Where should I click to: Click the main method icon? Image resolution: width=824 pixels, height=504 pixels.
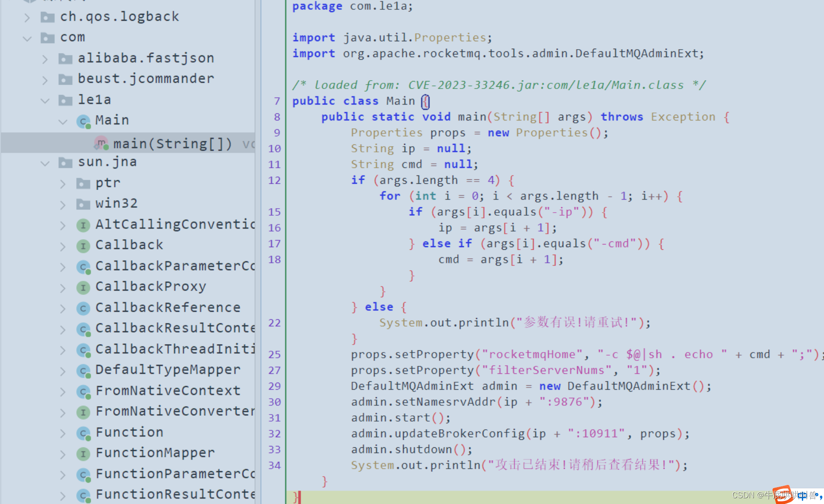point(101,143)
